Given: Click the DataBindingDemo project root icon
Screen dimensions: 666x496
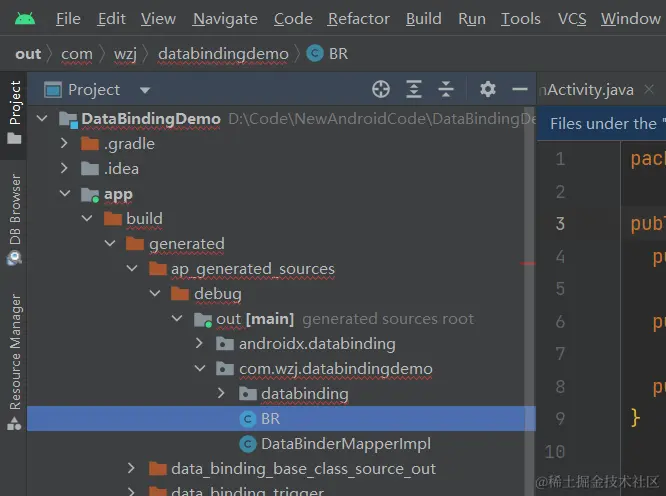Looking at the screenshot, I should [x=68, y=119].
